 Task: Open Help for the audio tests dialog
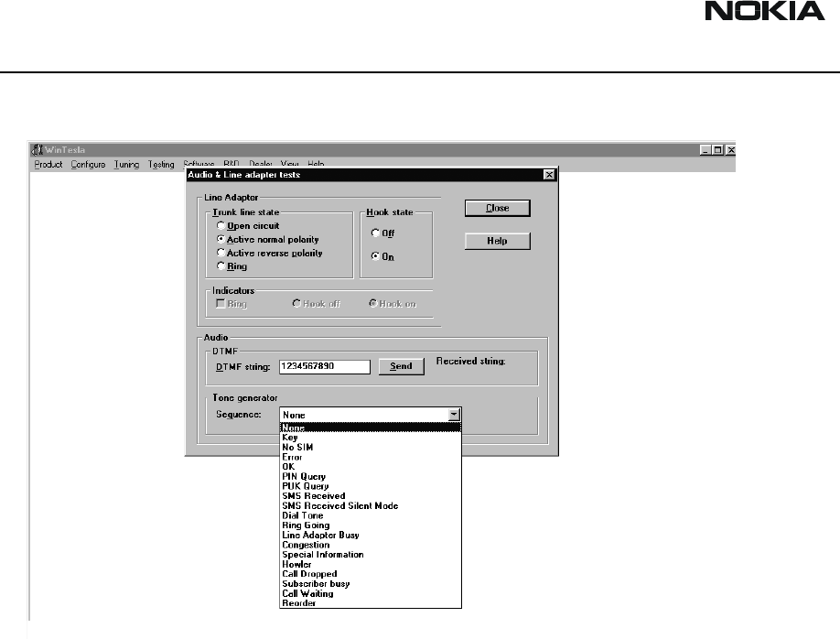click(497, 241)
